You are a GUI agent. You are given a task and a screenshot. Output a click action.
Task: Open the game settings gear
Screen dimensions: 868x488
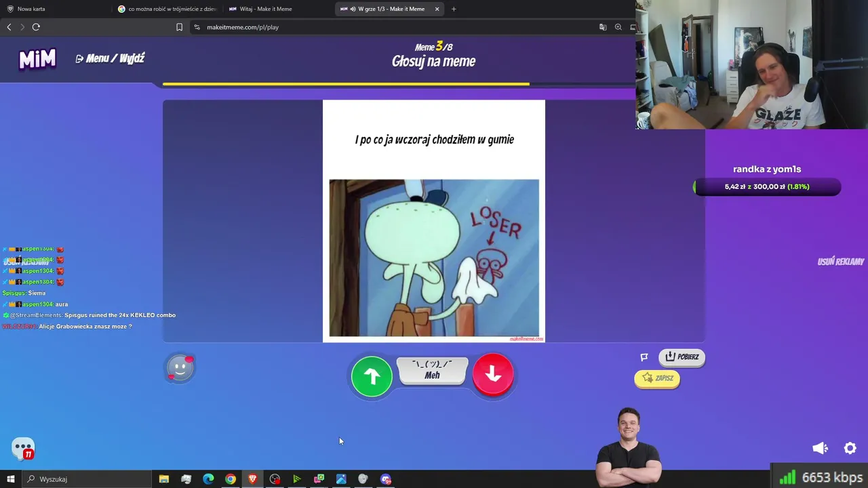pos(850,448)
